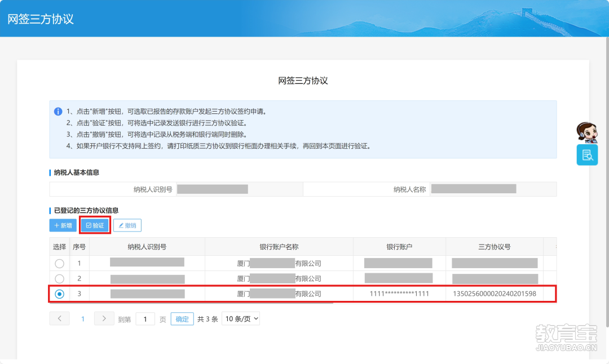Select the radio button for row 3
Screen dimensions: 609x364
(x=59, y=294)
